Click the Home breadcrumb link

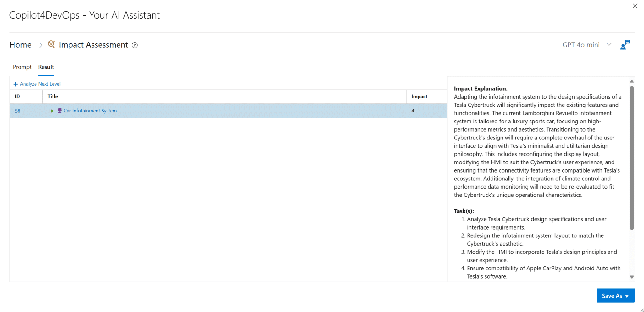pyautogui.click(x=20, y=44)
